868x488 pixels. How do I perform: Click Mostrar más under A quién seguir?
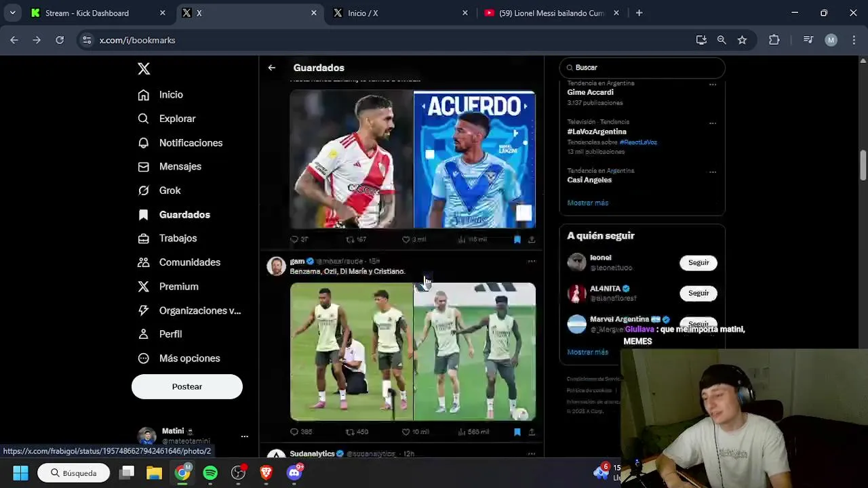coord(587,352)
